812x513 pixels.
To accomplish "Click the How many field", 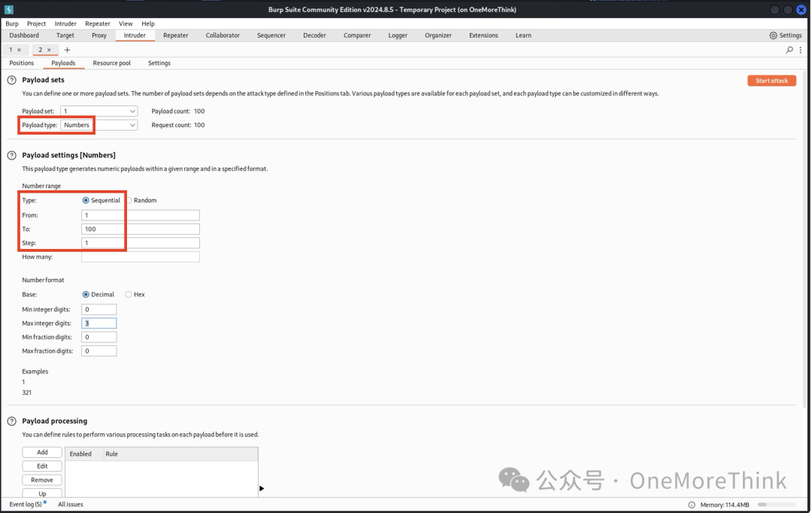I will [141, 257].
